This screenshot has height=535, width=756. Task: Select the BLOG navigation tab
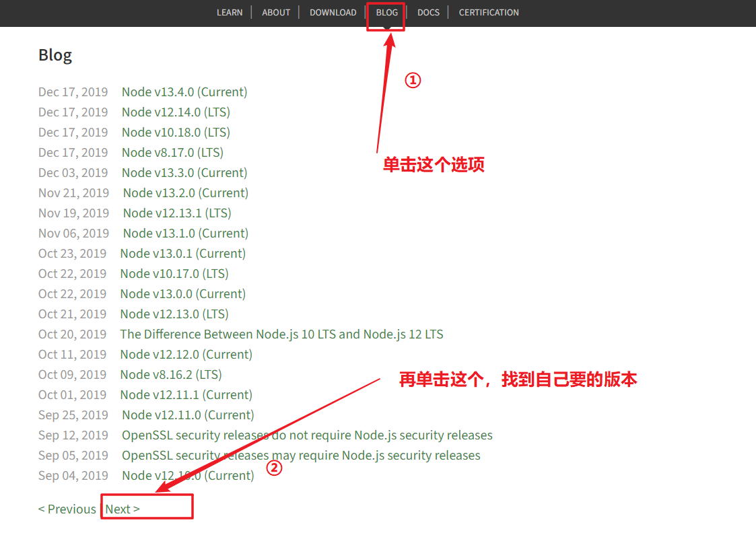pos(386,12)
